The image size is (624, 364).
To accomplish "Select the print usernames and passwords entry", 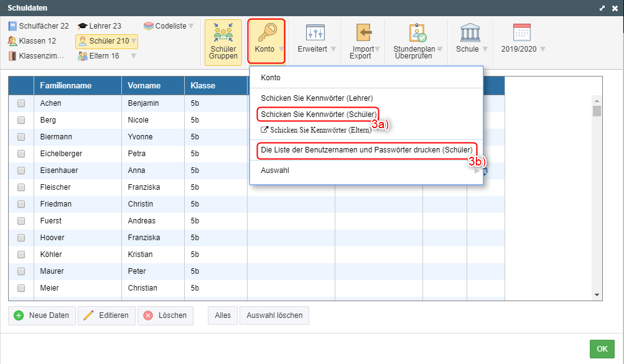I will (x=366, y=150).
